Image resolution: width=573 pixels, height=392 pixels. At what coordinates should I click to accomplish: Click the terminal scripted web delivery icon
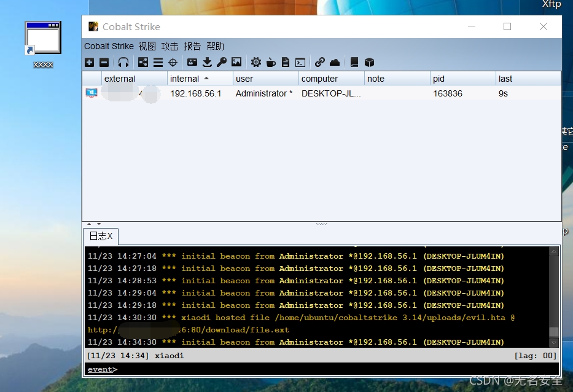coord(300,62)
